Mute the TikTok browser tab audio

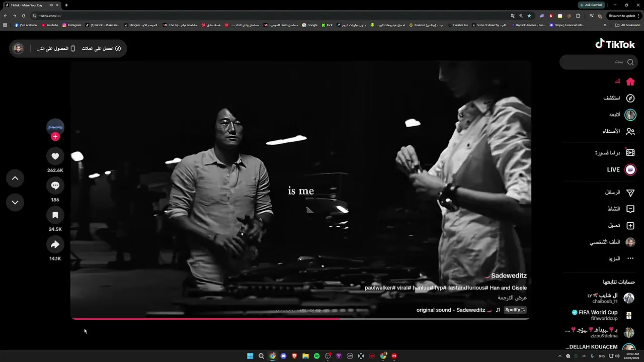point(51,5)
